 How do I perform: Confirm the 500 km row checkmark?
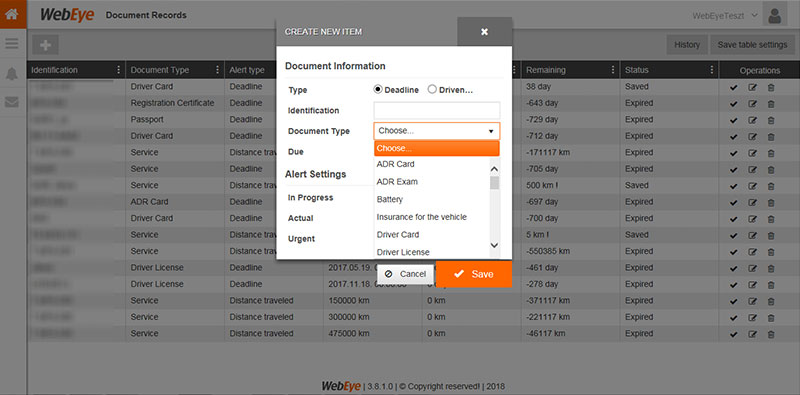(734, 186)
